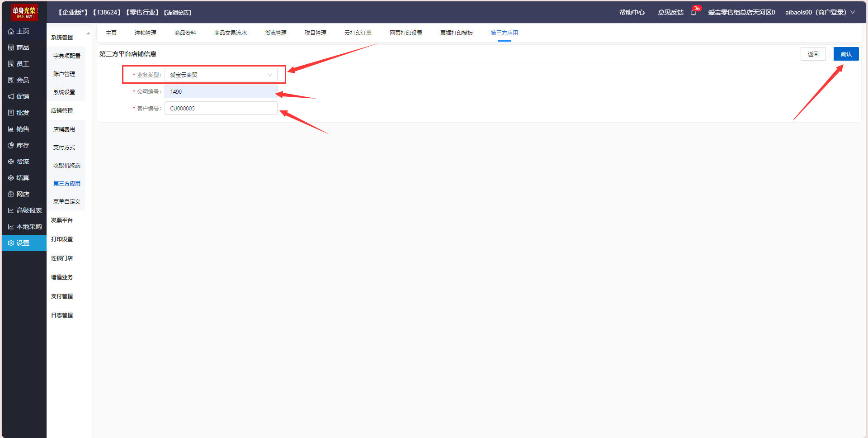
Task: Open the 商品交易流水 tab
Action: (231, 33)
